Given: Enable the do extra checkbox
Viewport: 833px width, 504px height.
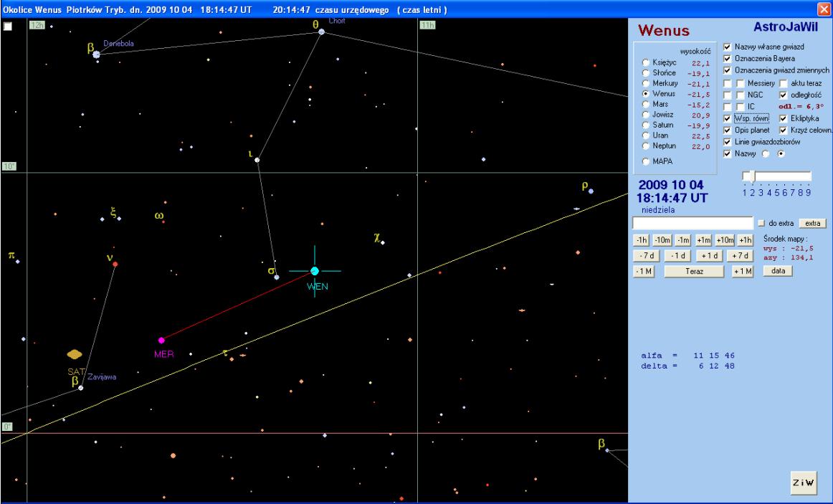Looking at the screenshot, I should pos(761,223).
